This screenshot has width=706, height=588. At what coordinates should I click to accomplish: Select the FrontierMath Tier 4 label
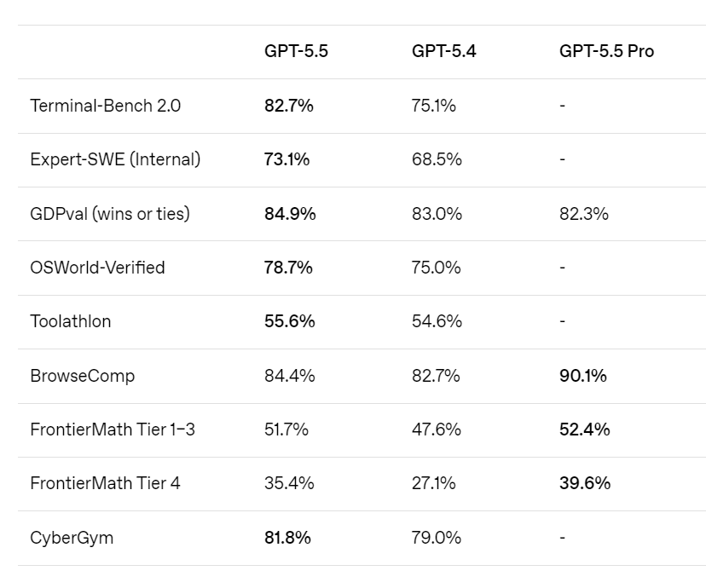point(105,483)
